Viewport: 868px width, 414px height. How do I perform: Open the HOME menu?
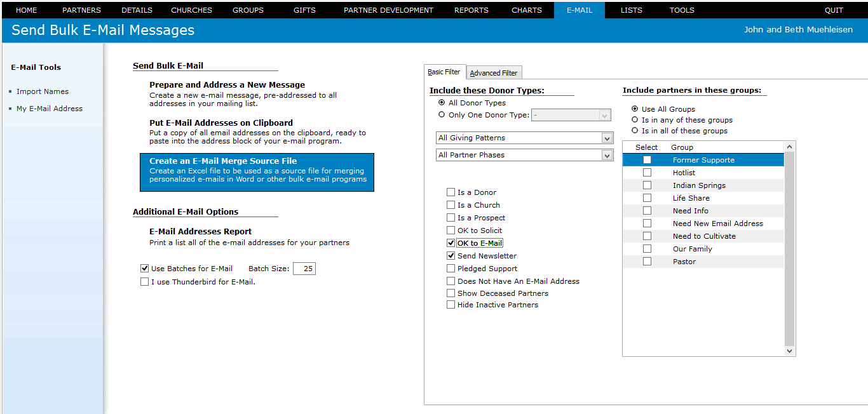26,10
